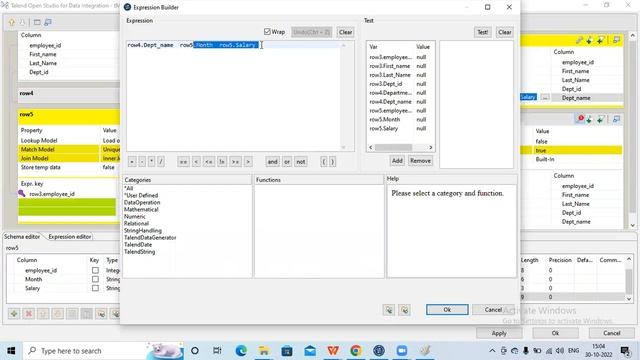Screen dimensions: 640x360
Task: Switch to Schema editor tab
Action: pyautogui.click(x=22, y=236)
